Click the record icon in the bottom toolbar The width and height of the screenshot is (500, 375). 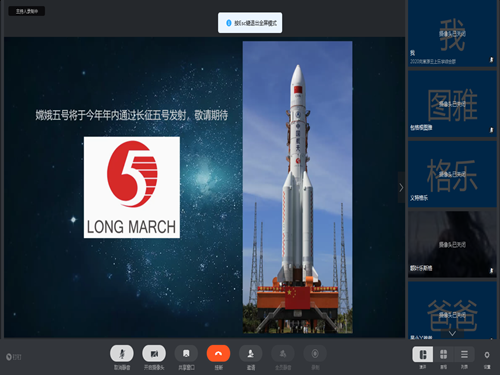tap(315, 354)
